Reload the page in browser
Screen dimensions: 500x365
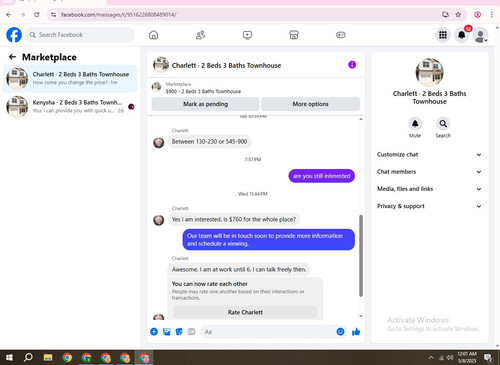click(37, 15)
